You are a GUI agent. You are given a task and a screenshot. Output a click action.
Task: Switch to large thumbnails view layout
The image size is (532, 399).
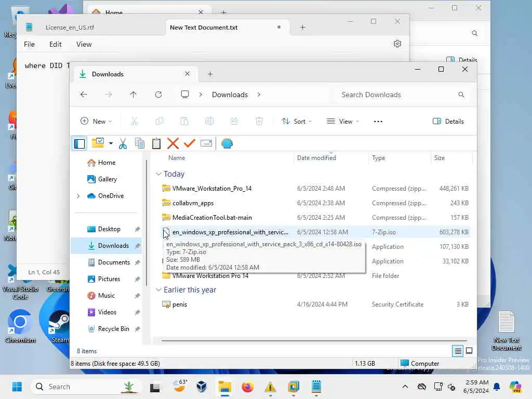pyautogui.click(x=469, y=351)
